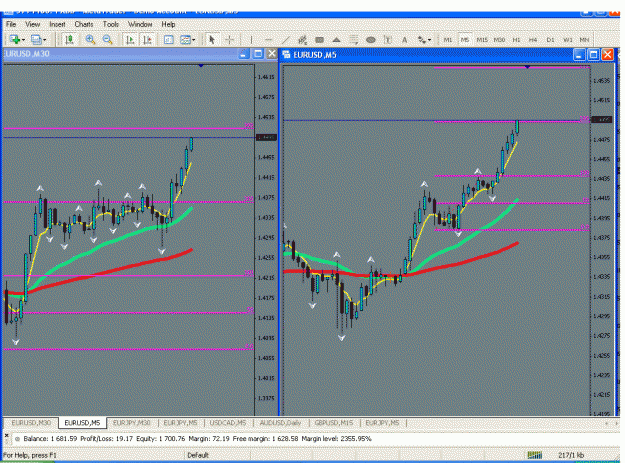Switch to D1 timeframe
The image size is (625, 463).
coord(550,40)
